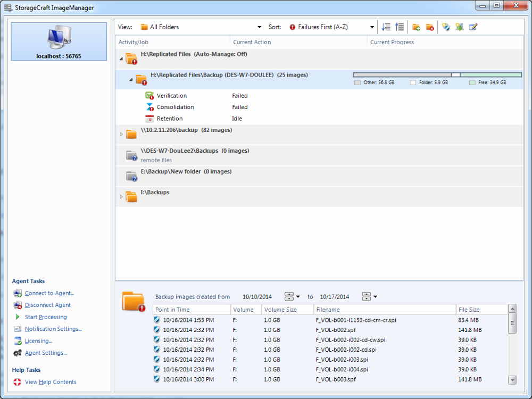
Task: Select the \\DES-W7-DouLee2\Backups (0 images) row
Action: click(319, 155)
